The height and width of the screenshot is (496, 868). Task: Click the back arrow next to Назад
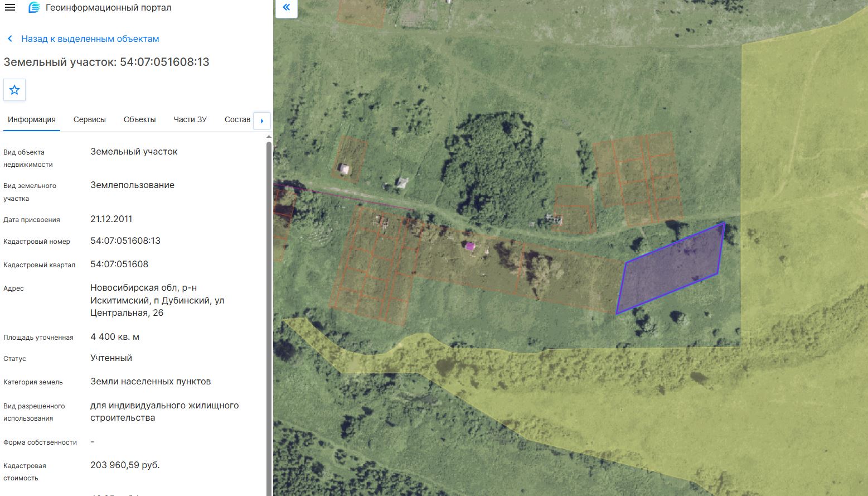10,39
